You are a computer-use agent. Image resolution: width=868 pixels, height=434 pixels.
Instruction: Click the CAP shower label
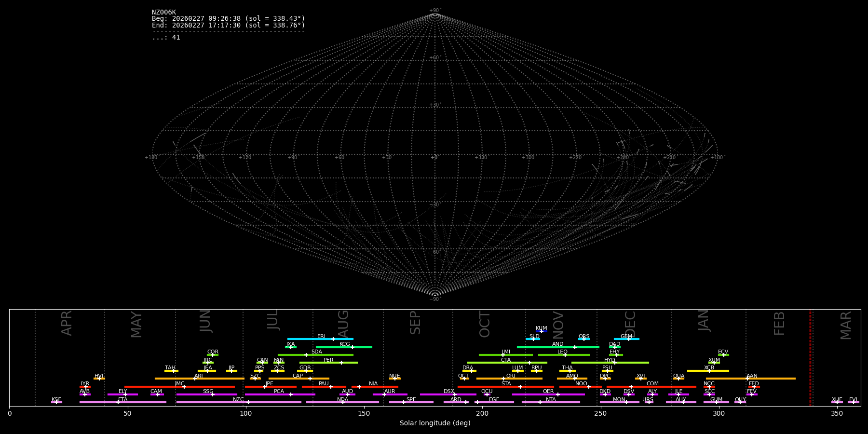[x=298, y=376]
